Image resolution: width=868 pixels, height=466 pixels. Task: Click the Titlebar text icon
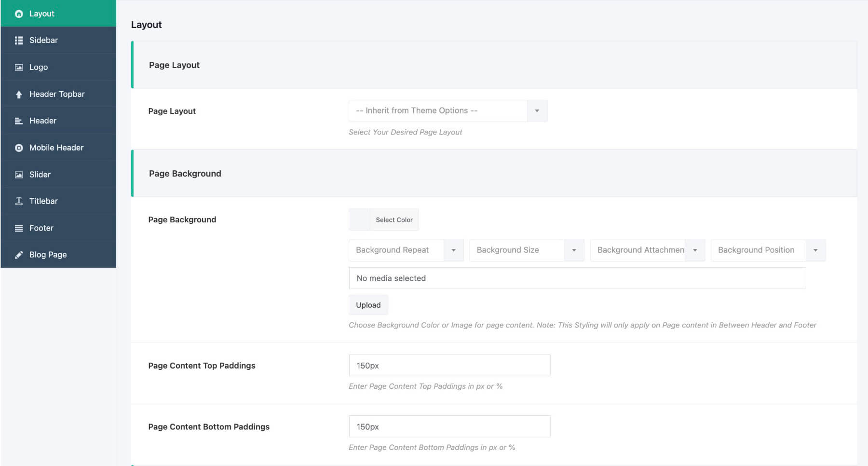tap(18, 201)
